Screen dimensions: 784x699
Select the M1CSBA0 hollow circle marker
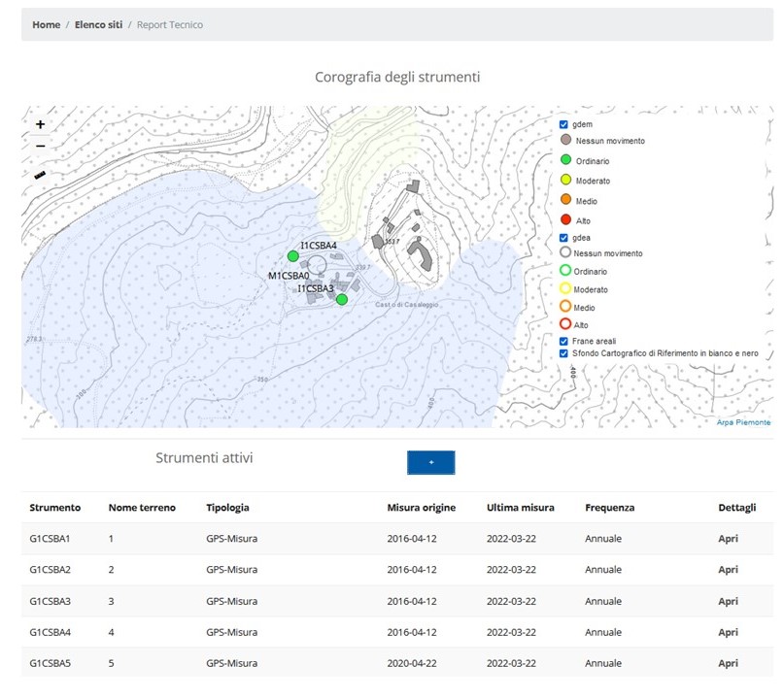(x=317, y=265)
